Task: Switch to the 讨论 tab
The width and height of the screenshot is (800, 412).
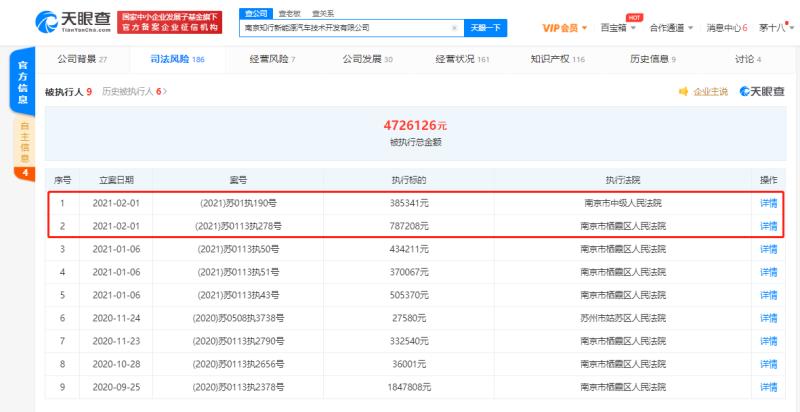Action: tap(748, 59)
